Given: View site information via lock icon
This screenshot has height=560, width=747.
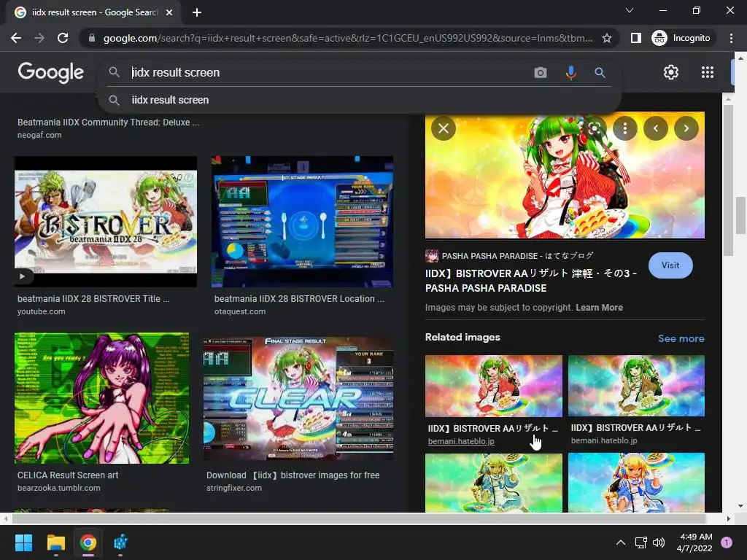Looking at the screenshot, I should pos(92,38).
